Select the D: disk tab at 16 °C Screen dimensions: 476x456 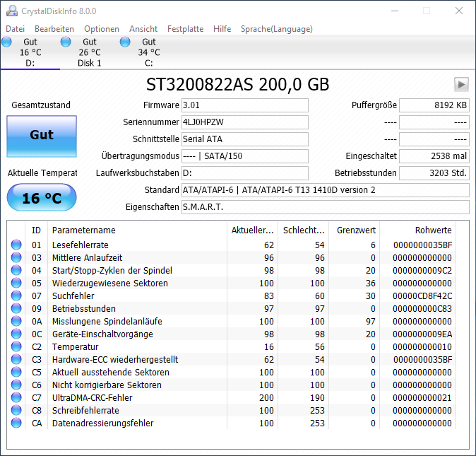30,52
